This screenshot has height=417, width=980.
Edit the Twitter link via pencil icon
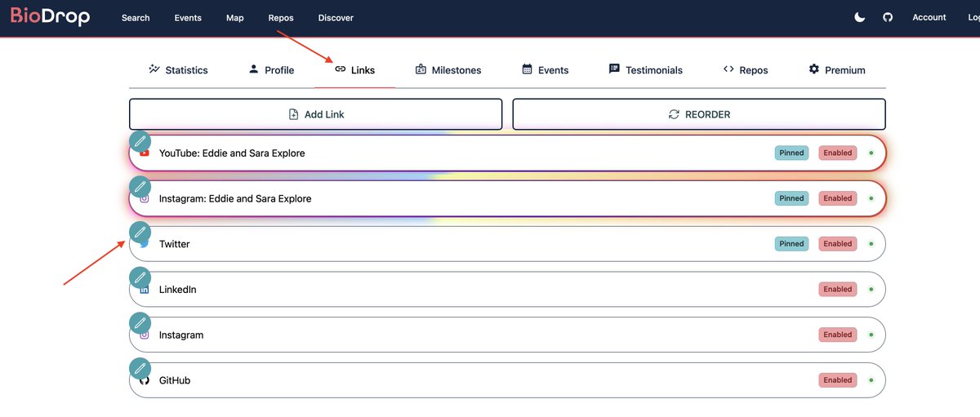(x=140, y=233)
